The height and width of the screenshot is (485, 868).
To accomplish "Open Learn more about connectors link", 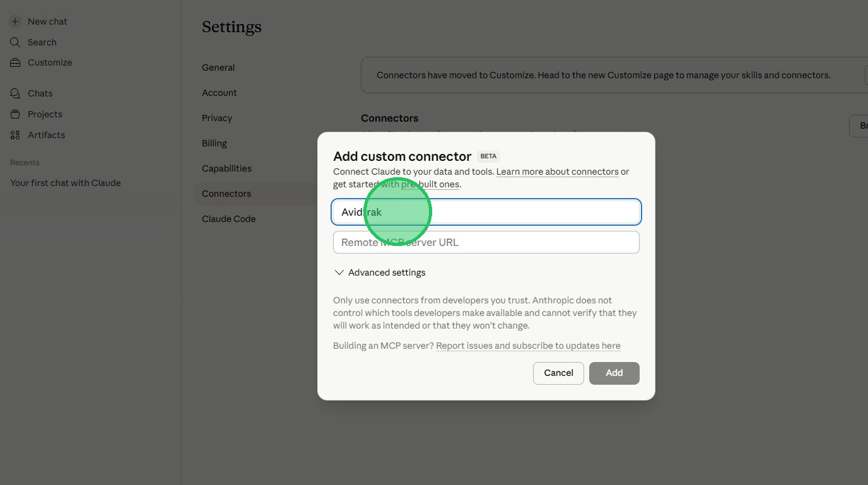I will tap(557, 172).
